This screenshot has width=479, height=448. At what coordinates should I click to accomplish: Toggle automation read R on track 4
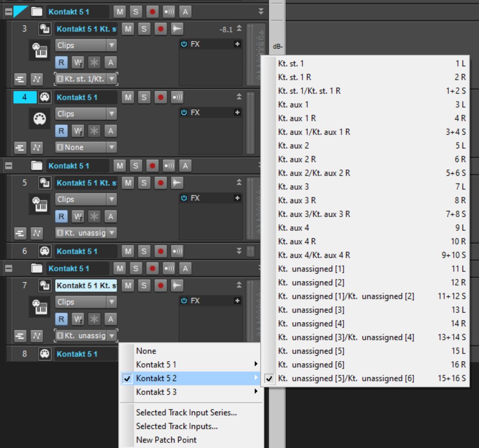pos(61,131)
